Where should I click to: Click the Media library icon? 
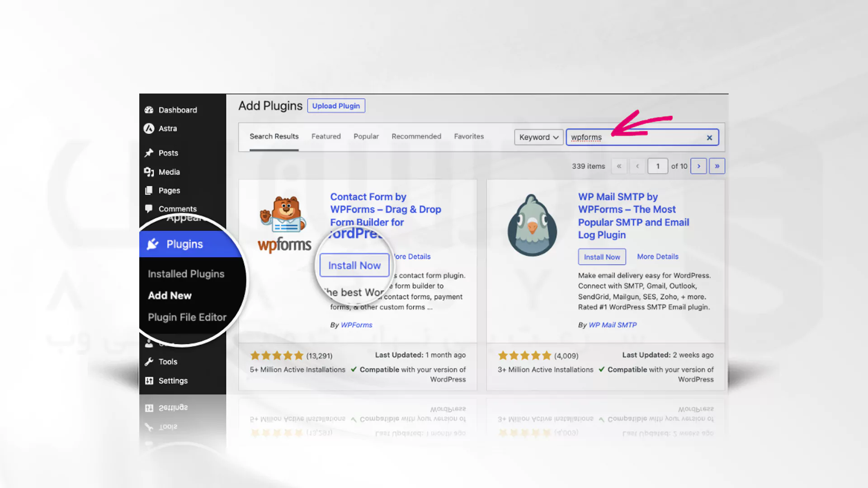click(149, 172)
